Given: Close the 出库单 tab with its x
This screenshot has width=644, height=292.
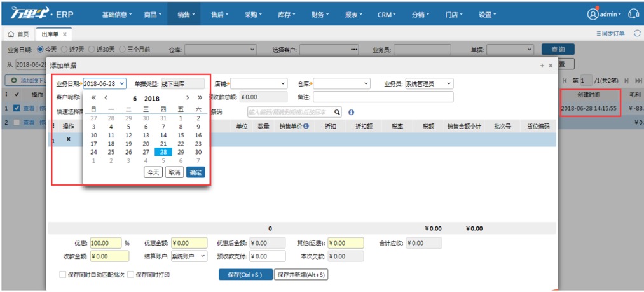Looking at the screenshot, I should pos(64,34).
